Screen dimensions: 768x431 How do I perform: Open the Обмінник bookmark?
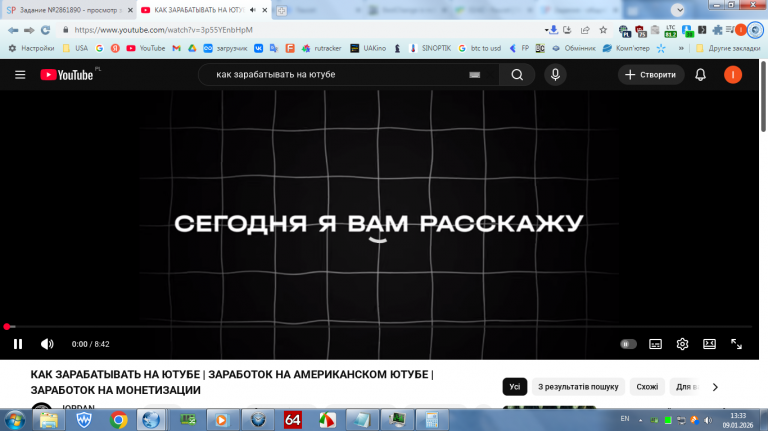pos(574,48)
